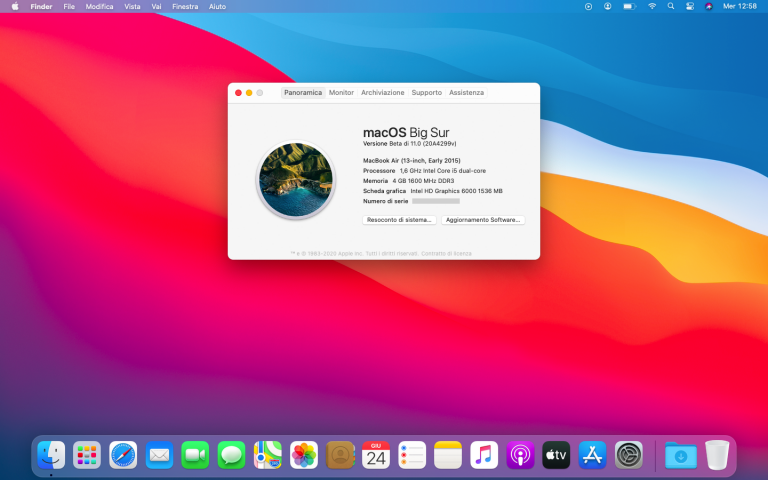The height and width of the screenshot is (480, 768).
Task: Open Spotlight search magnifier icon
Action: (671, 6)
